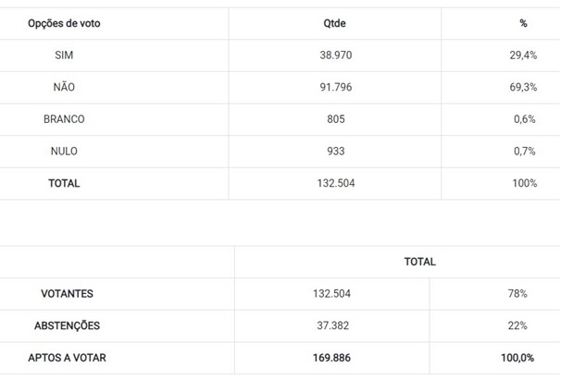Select the NULO row label
The image size is (573, 392).
64,151
